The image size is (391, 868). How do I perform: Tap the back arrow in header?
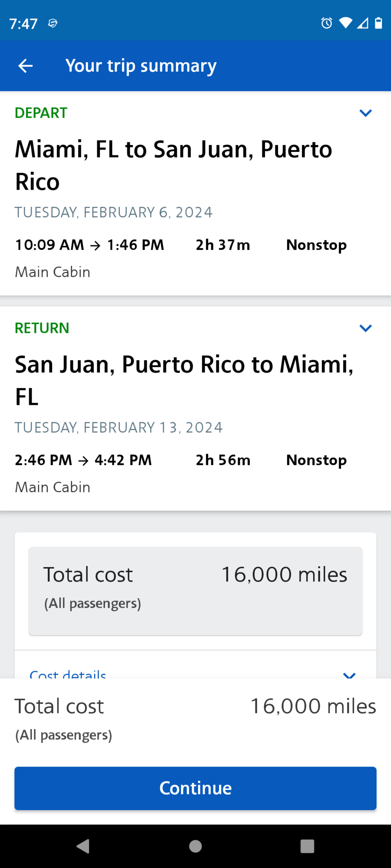26,66
